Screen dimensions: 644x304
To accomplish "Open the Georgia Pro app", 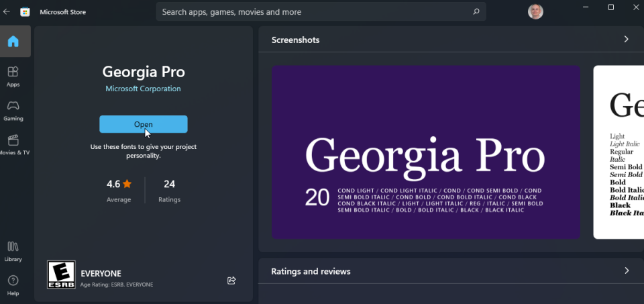I will 144,124.
